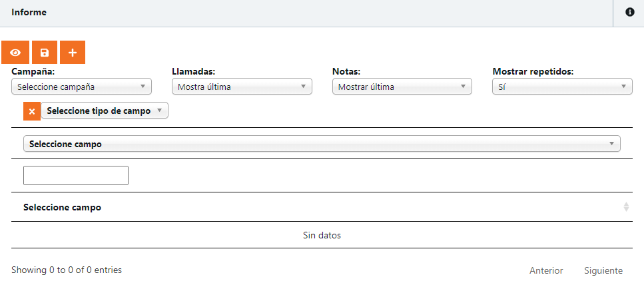
Task: Click the empty filter value text box
Action: pyautogui.click(x=76, y=176)
